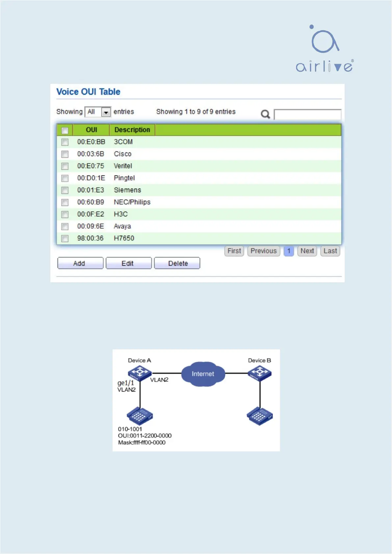Screen dimensions: 392x554
Task: Click the Delete button
Action: 177,264
